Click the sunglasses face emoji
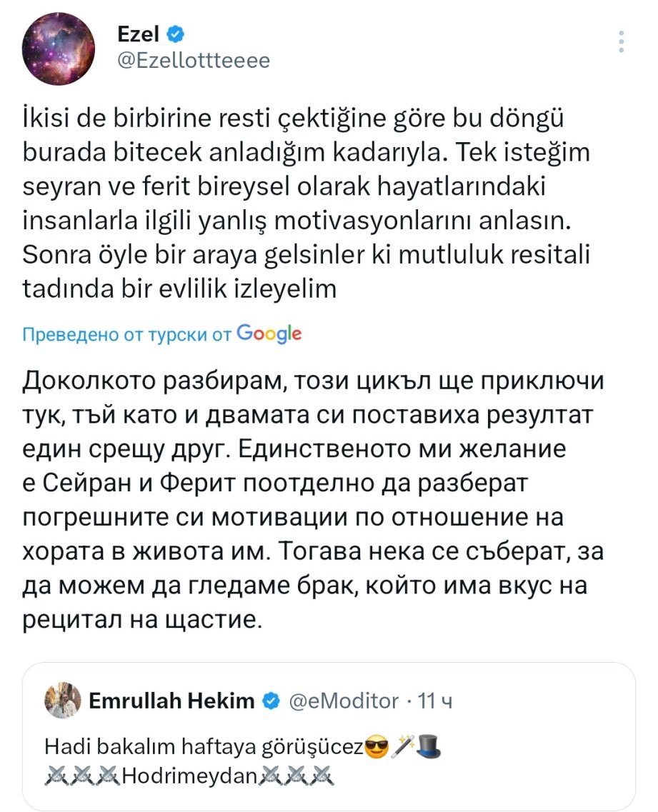Viewport: 658px width, 812px height. (377, 748)
